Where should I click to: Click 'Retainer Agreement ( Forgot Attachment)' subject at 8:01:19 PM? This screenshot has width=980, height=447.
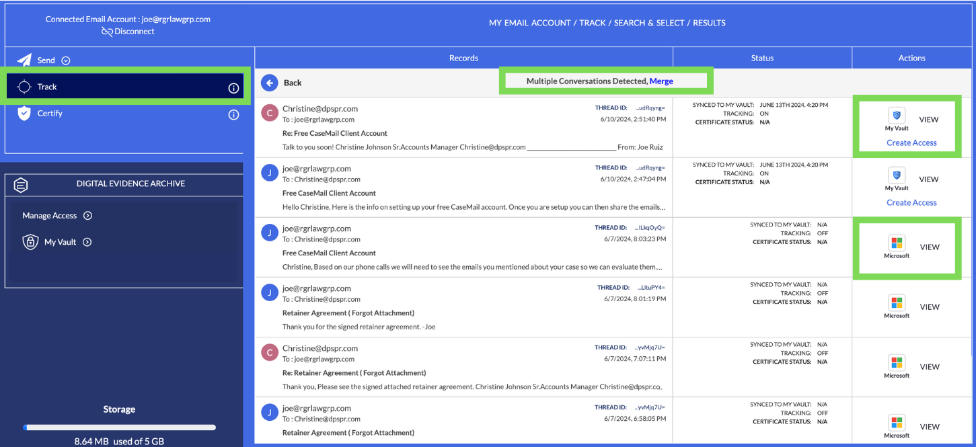[x=348, y=313]
